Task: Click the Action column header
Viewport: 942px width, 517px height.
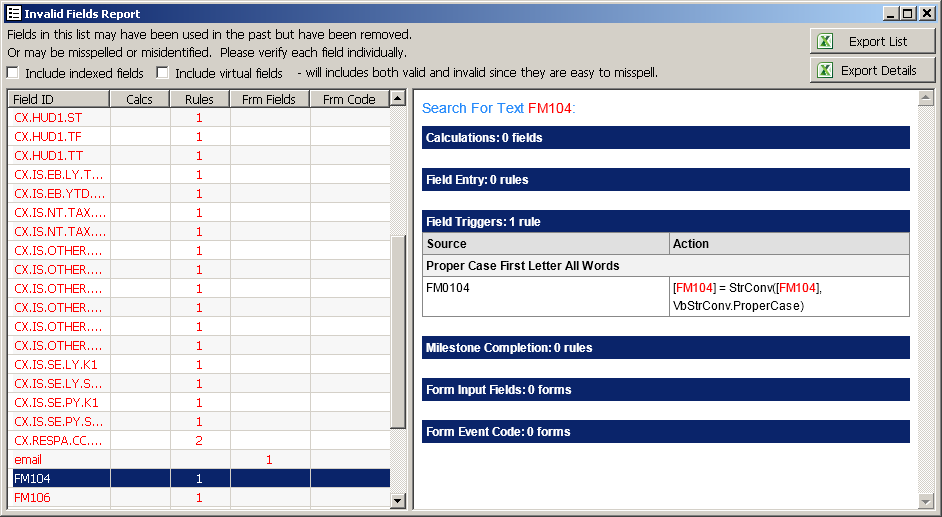Action: (789, 244)
